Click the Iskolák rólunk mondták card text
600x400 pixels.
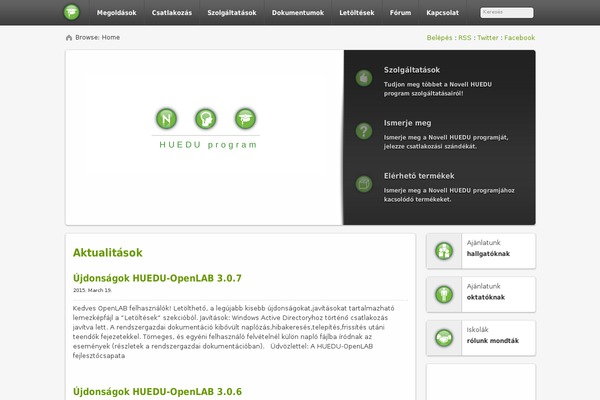point(492,335)
